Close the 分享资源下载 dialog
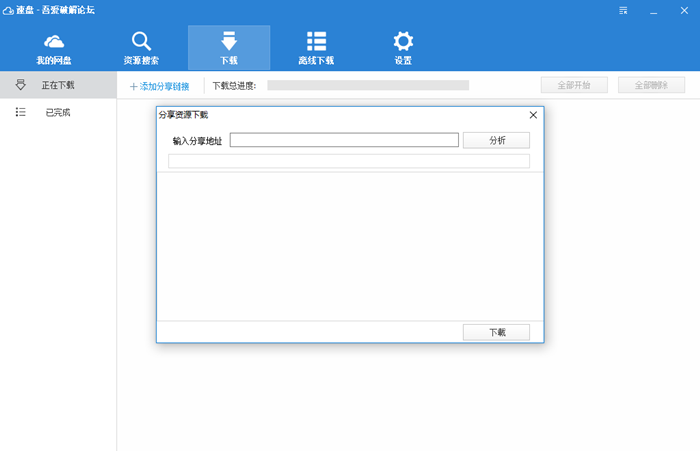Viewport: 700px width, 451px height. click(x=533, y=115)
